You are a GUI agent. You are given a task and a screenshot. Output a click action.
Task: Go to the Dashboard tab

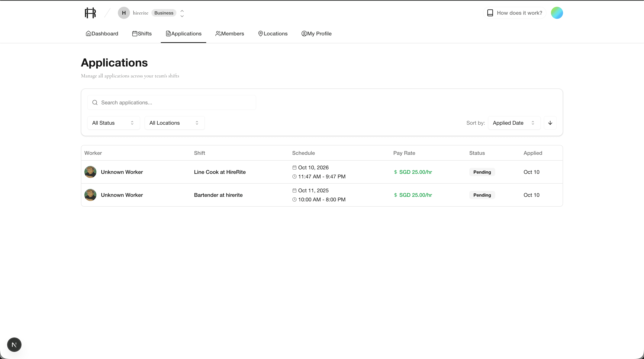[x=102, y=34]
